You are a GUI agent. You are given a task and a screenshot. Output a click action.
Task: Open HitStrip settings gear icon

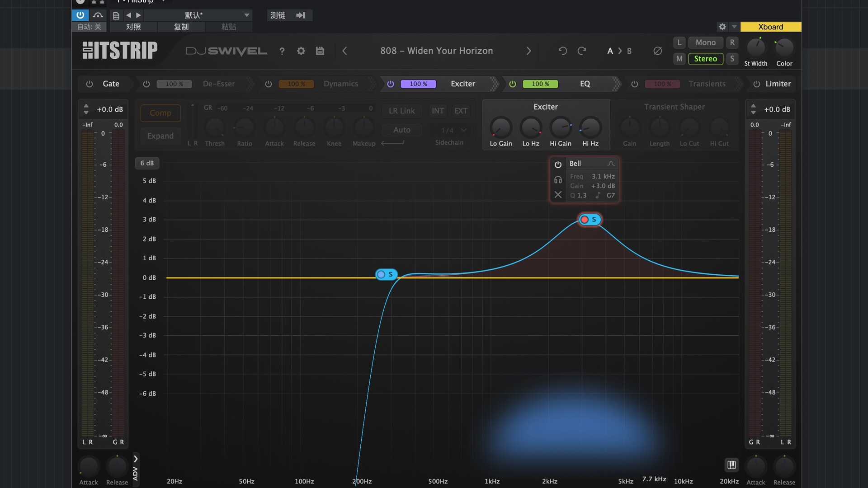pos(301,51)
